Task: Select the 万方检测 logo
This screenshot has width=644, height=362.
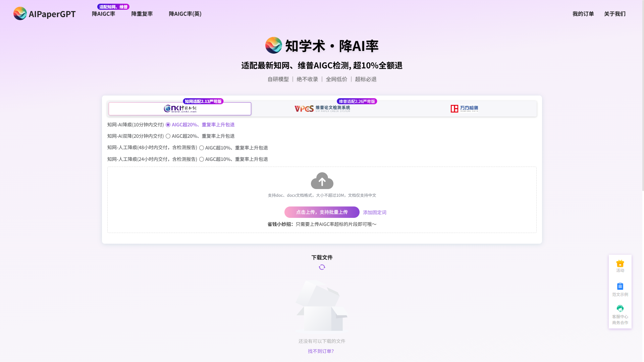Action: (x=464, y=108)
